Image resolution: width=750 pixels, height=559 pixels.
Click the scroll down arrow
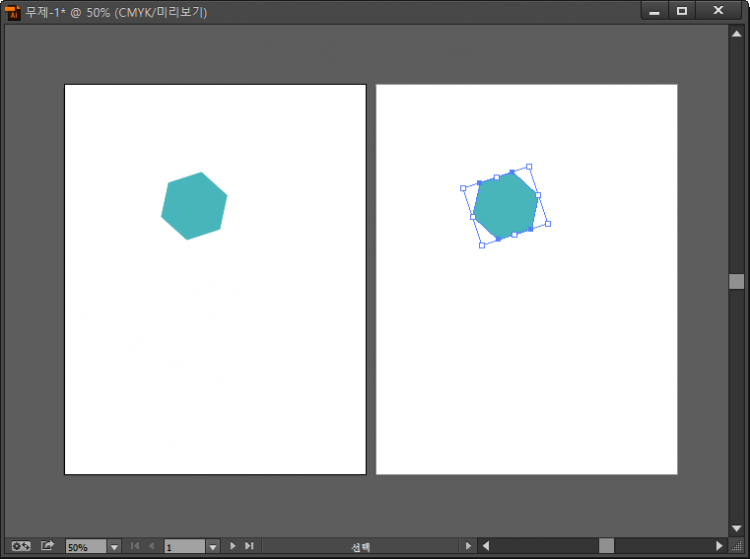(736, 528)
